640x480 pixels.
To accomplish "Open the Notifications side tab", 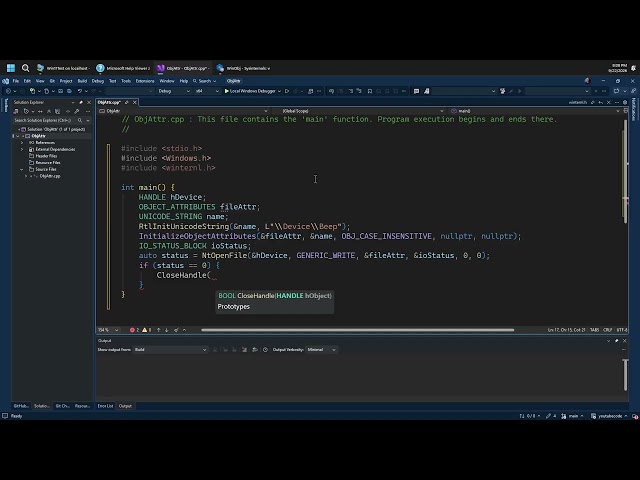I will 634,109.
